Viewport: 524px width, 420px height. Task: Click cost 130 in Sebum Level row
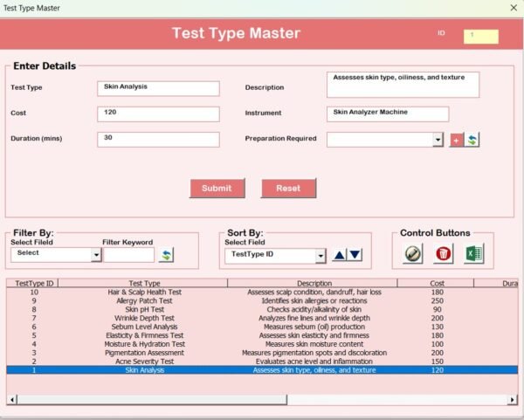(x=438, y=327)
